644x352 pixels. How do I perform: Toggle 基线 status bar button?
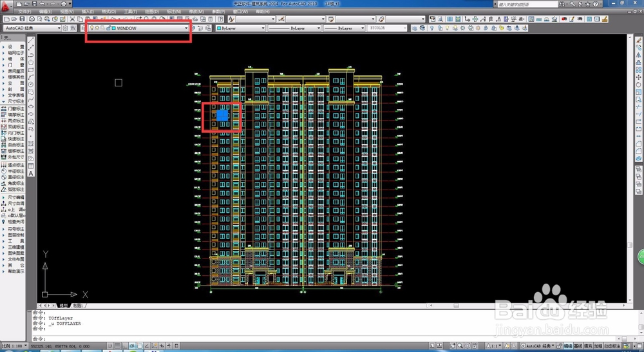[x=578, y=346]
